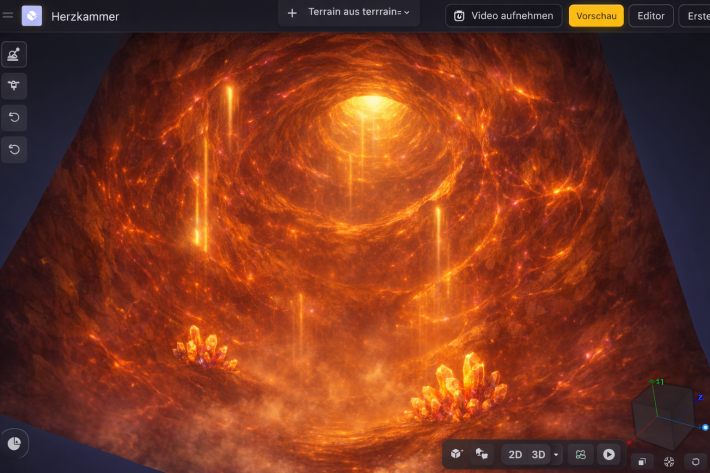This screenshot has width=710, height=473.
Task: Click the reset view rotation icon at bottom right
Action: pos(696,462)
